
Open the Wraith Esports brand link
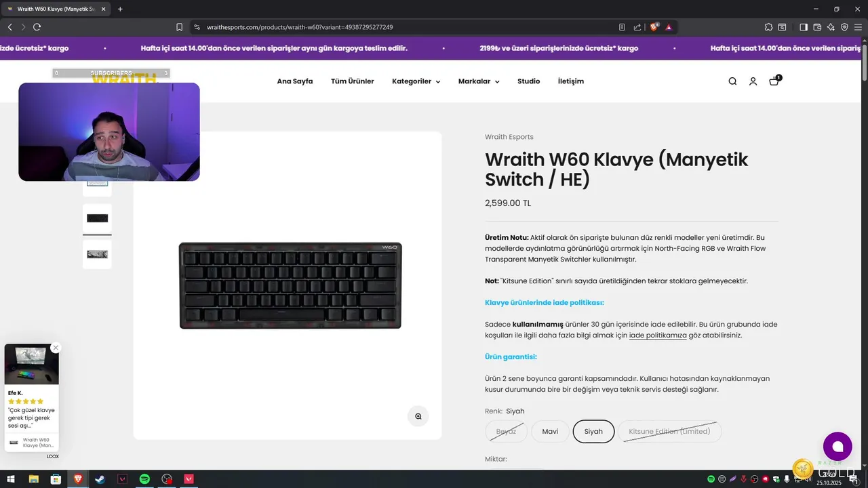pyautogui.click(x=509, y=137)
